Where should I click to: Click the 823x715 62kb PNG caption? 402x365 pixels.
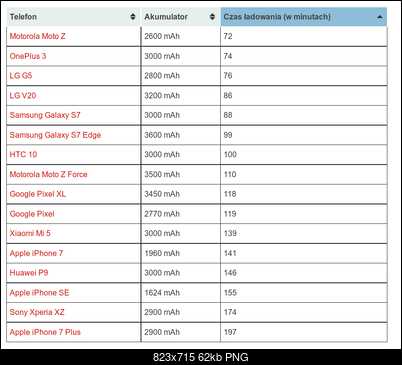201,357
